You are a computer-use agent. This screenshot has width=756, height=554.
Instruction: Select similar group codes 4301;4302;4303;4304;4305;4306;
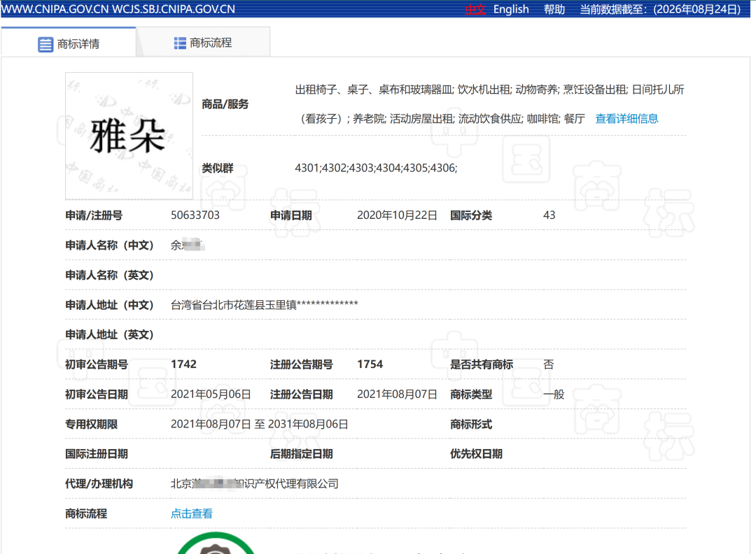point(376,168)
